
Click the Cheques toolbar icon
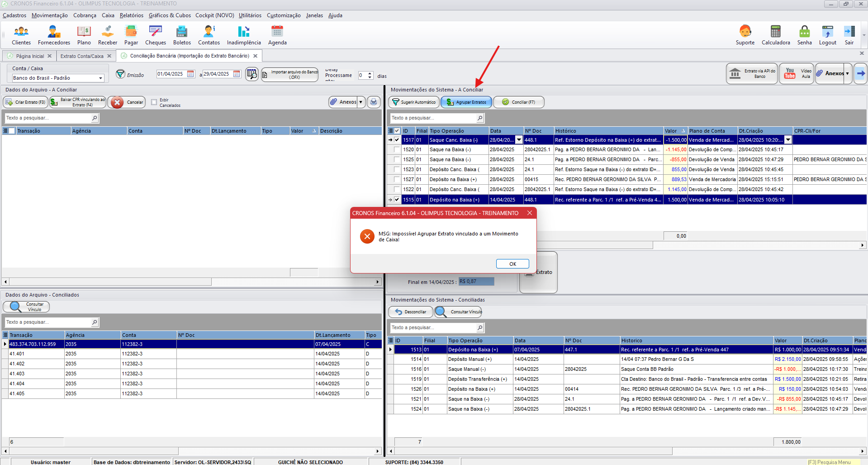tap(156, 35)
